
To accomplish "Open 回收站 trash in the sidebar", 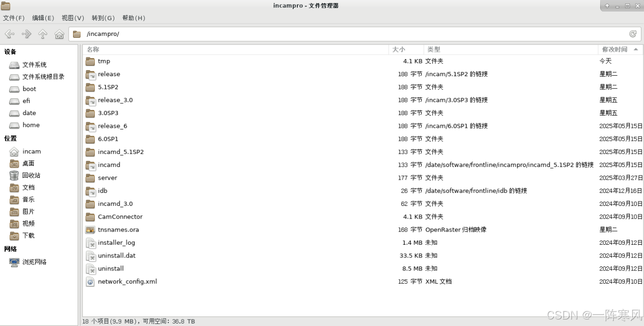I will point(31,176).
